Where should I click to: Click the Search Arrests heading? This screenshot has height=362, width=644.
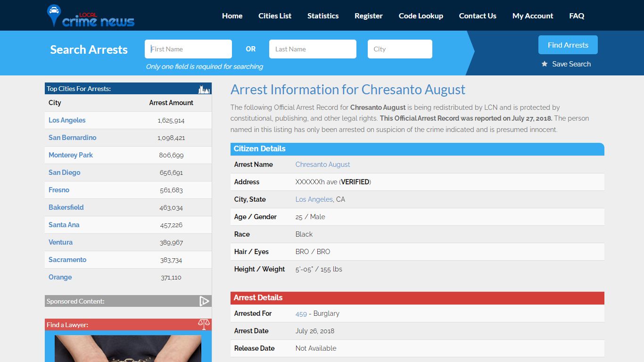(89, 49)
